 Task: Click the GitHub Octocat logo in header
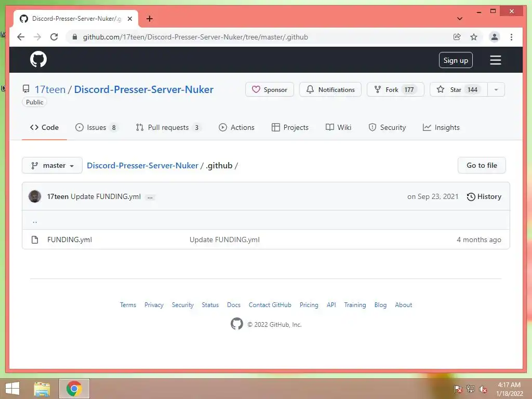point(38,59)
